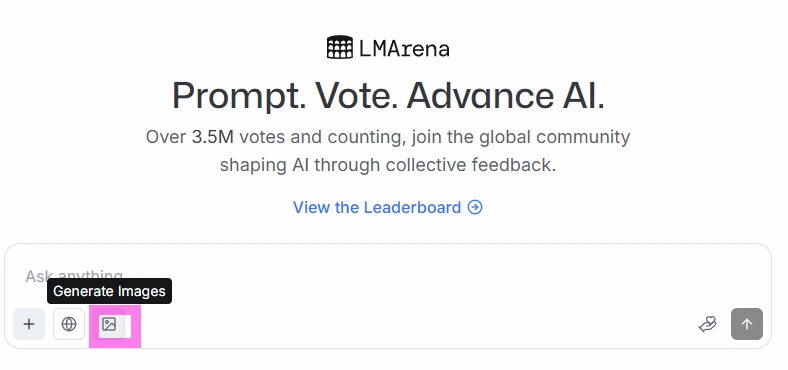Click the hand holding heart icon
788x370 pixels.
pyautogui.click(x=708, y=324)
